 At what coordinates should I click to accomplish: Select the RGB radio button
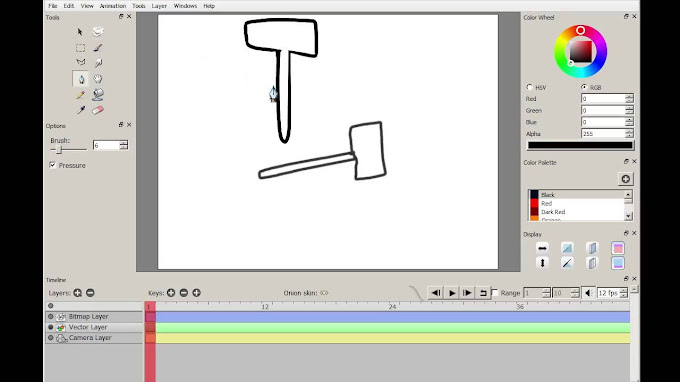point(585,87)
